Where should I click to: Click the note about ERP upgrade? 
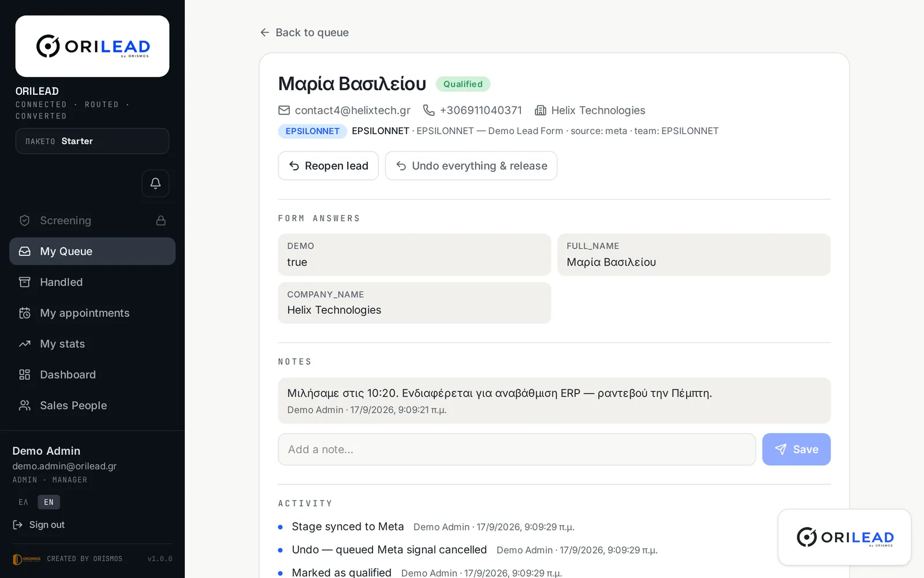coord(554,401)
